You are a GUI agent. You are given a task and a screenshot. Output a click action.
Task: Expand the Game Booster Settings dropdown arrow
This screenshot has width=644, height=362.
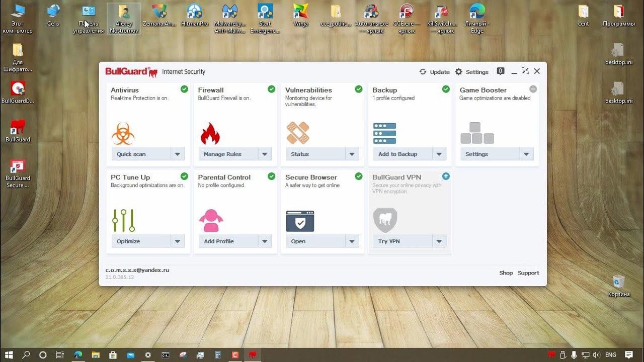pos(527,154)
